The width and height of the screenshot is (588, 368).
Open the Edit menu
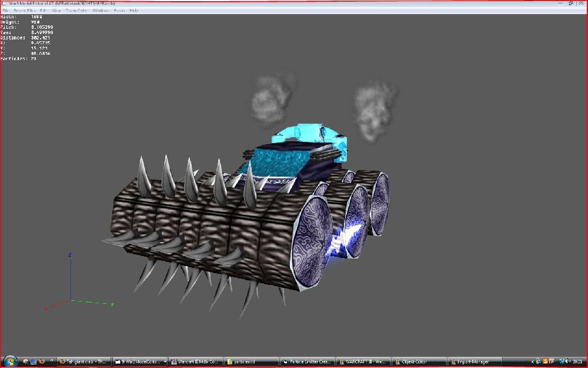(44, 11)
